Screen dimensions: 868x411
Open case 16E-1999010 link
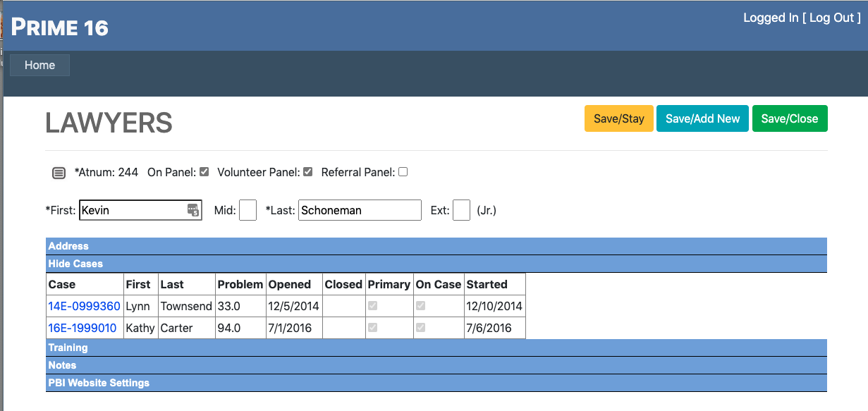click(82, 329)
